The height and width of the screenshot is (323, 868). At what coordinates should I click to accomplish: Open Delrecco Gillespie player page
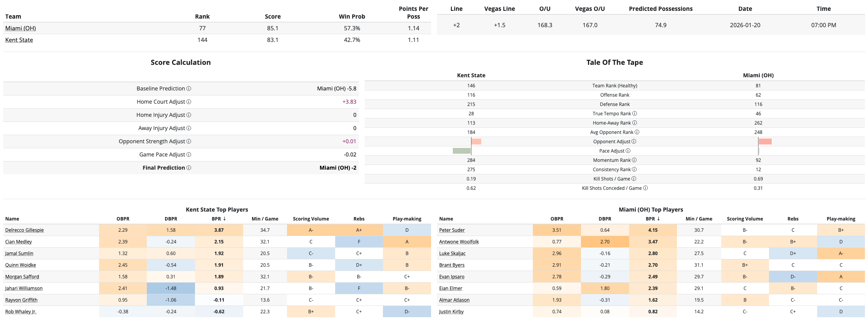[x=24, y=230]
